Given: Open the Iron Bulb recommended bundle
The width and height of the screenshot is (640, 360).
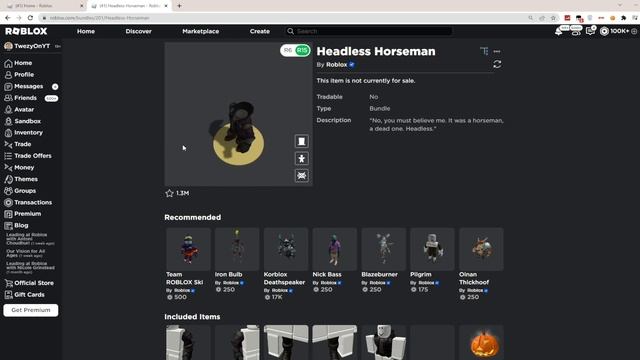Looking at the screenshot, I should point(237,260).
